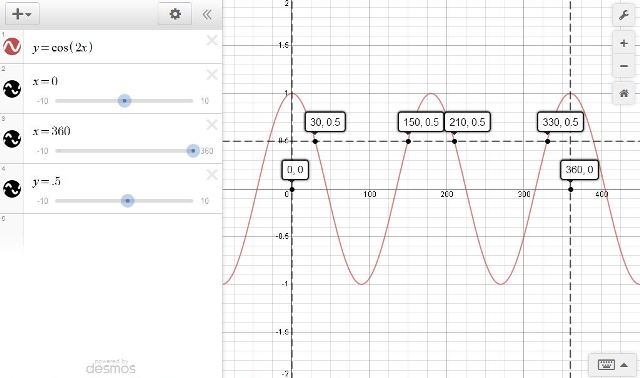Viewport: 640px width, 378px height.
Task: Expand keyboard with the up arrow
Action: point(624,365)
